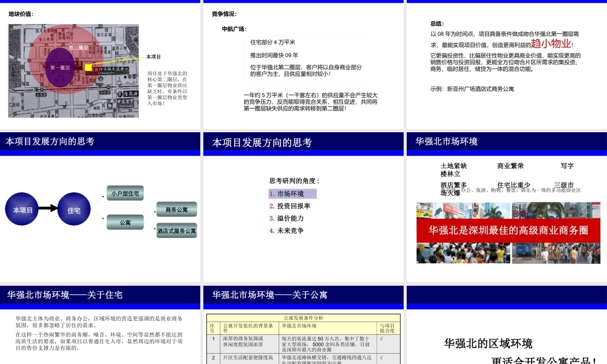
Task: Click the 总结: heading
Action: tap(437, 24)
